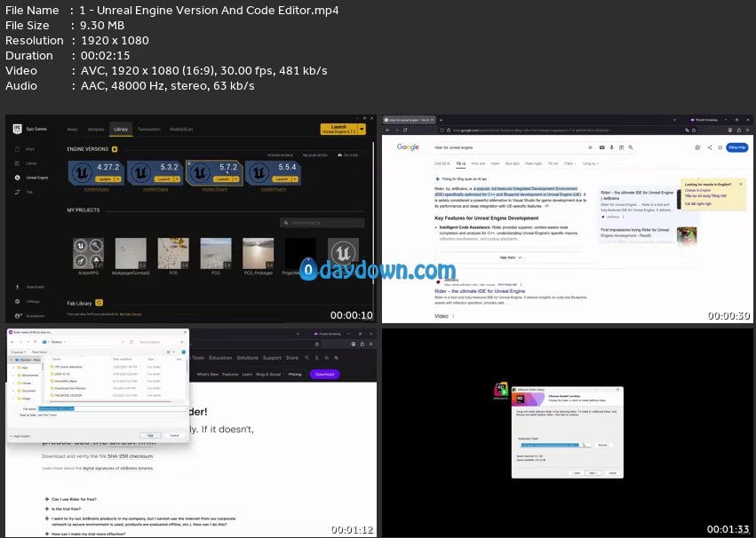Click Save button in file dialog
This screenshot has height=538, width=756.
(150, 435)
